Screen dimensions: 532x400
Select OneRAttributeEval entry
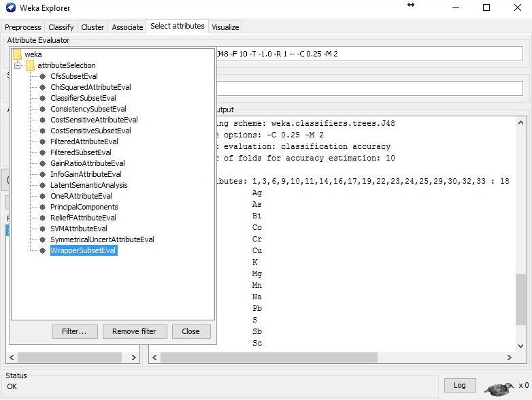point(81,196)
